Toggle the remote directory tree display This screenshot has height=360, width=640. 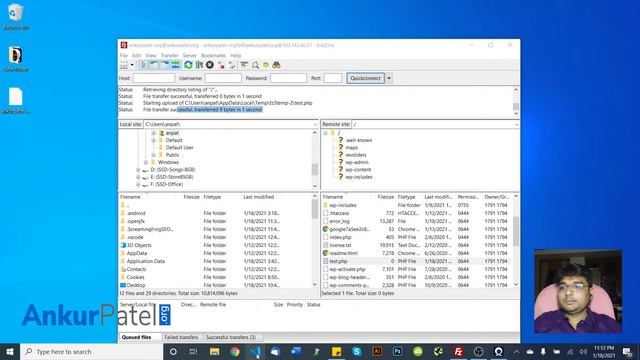pos(164,65)
